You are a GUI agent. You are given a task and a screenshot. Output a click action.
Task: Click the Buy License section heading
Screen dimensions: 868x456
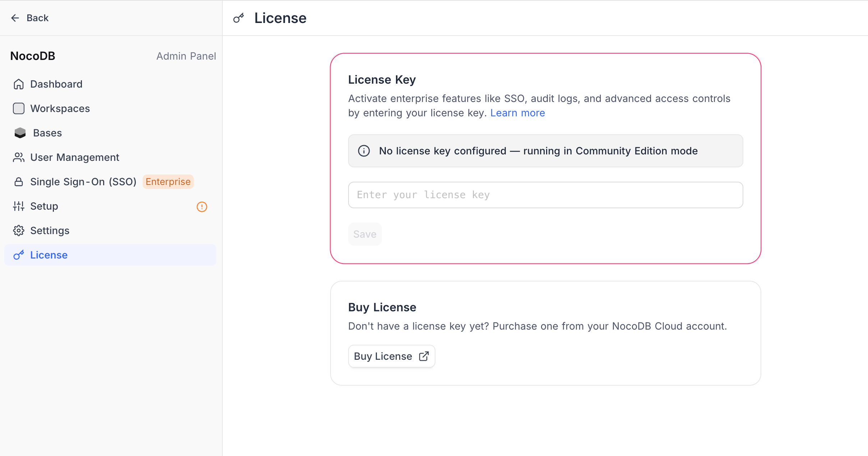(x=382, y=307)
